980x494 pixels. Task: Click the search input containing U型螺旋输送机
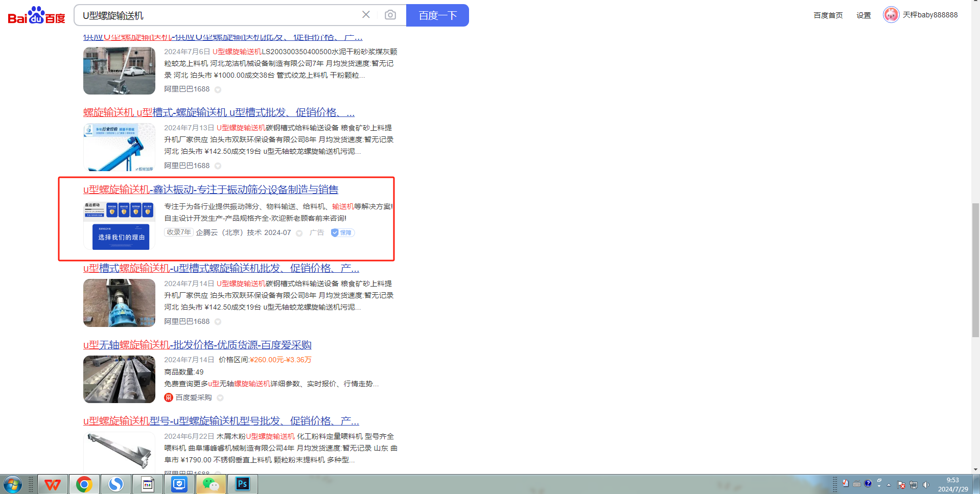(x=220, y=15)
